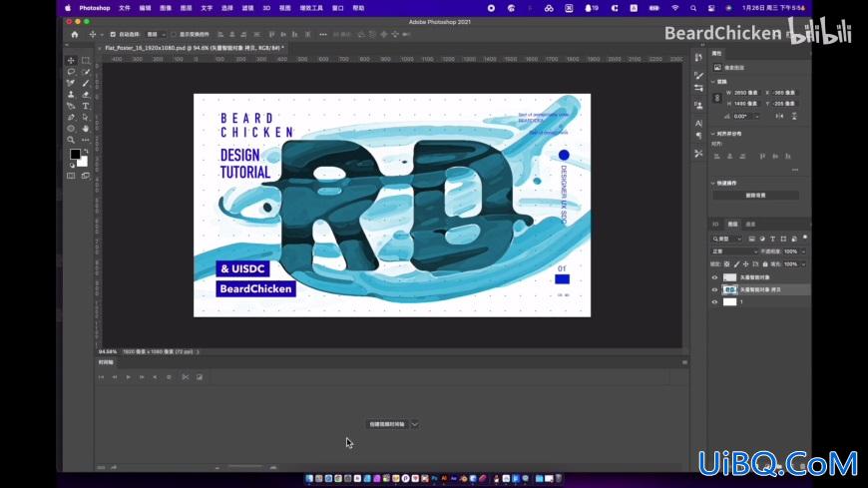Toggle the layer filter on/off switch

(x=805, y=238)
